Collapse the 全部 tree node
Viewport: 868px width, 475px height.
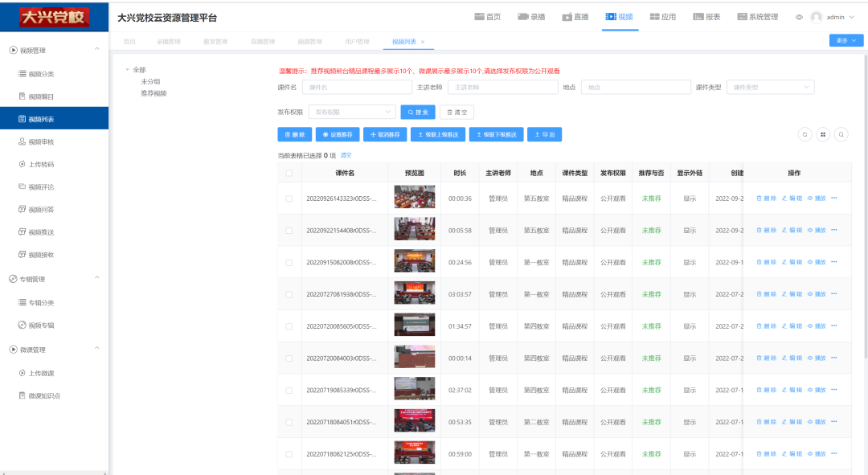click(127, 70)
